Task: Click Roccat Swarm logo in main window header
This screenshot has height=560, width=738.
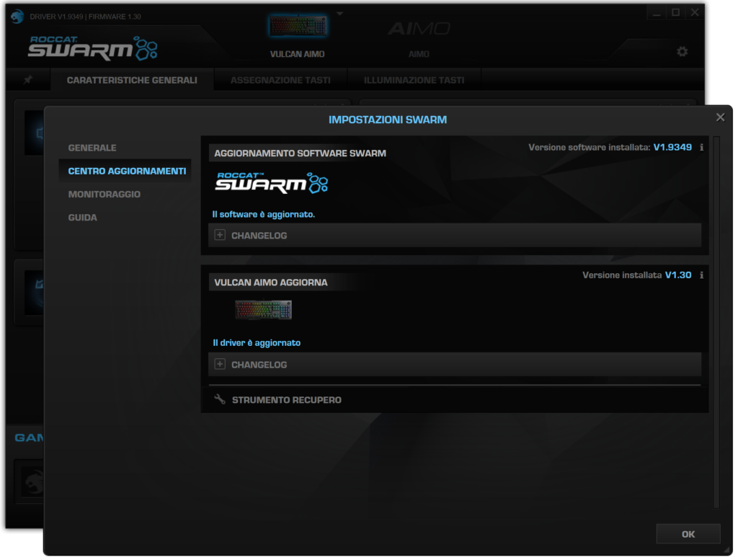Action: point(93,48)
